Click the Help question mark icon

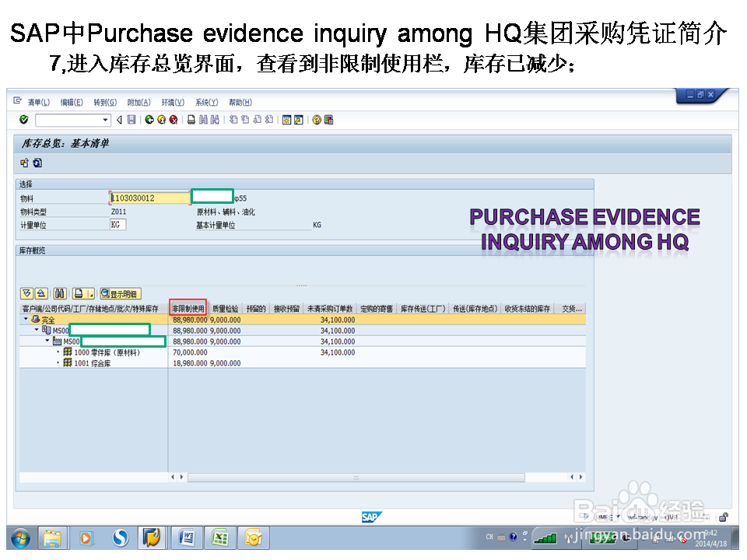(315, 120)
